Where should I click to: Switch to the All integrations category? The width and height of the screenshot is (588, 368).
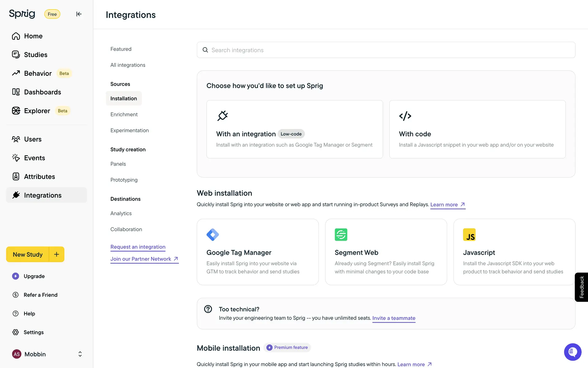tap(128, 65)
